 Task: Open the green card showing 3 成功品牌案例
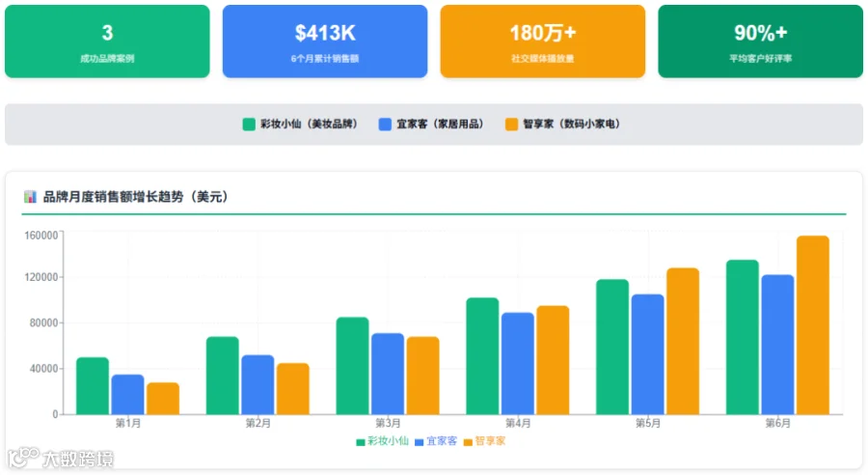[107, 42]
